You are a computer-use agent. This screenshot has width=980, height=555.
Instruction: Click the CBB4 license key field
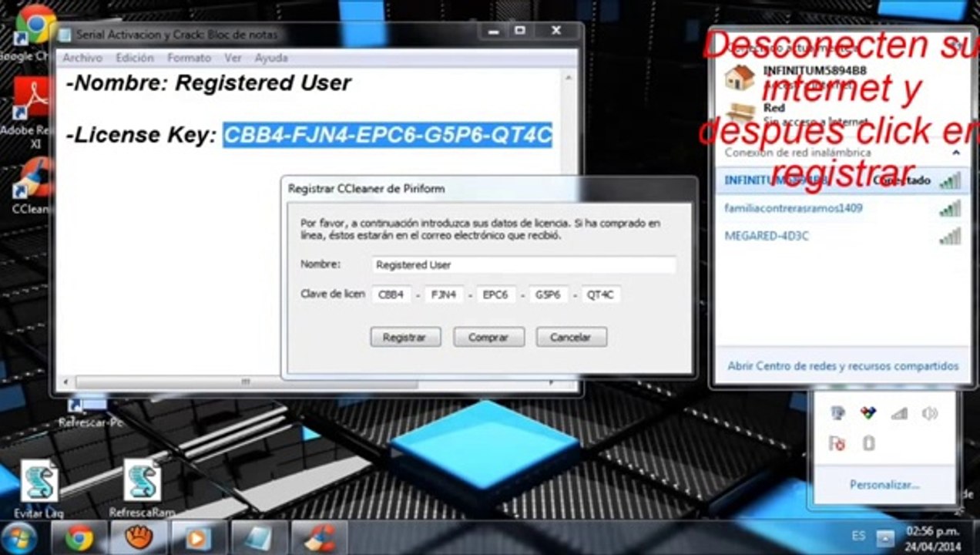click(391, 294)
